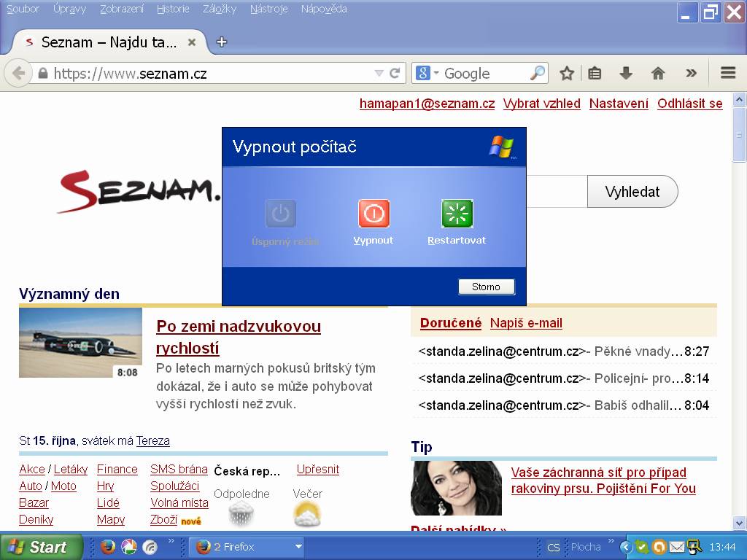Click the Úsporný režim standby icon
The image size is (747, 560).
tap(281, 214)
